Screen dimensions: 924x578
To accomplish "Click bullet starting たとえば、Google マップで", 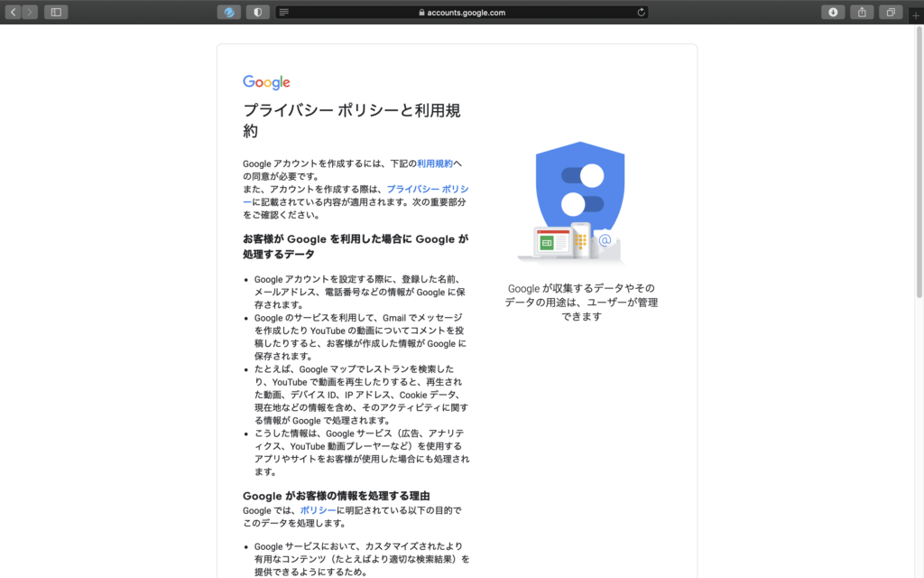I will (x=361, y=395).
